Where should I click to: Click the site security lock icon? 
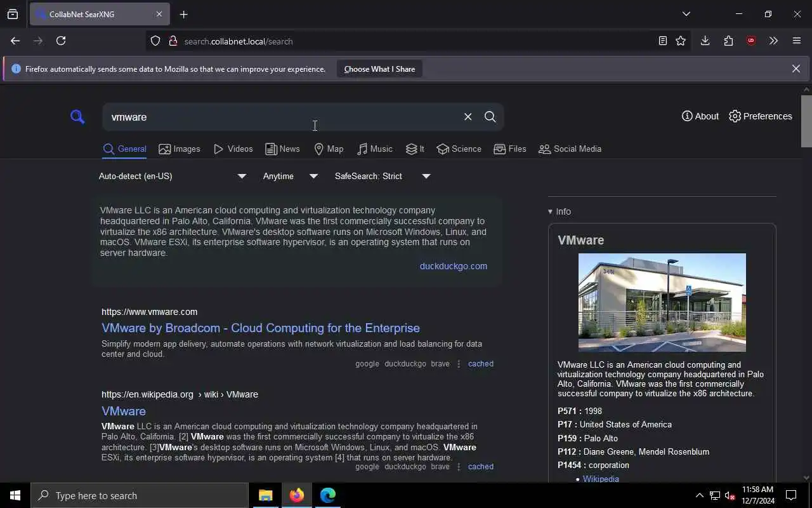[x=173, y=41]
